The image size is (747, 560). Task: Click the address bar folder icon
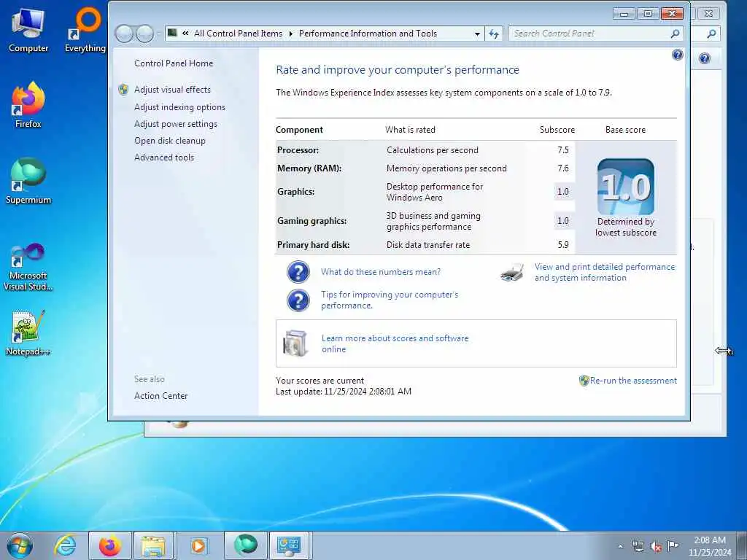[172, 33]
